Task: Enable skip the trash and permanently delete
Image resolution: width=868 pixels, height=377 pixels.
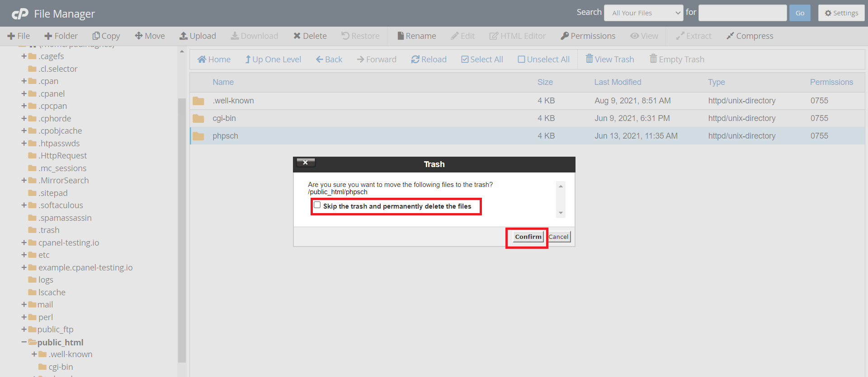Action: click(317, 205)
